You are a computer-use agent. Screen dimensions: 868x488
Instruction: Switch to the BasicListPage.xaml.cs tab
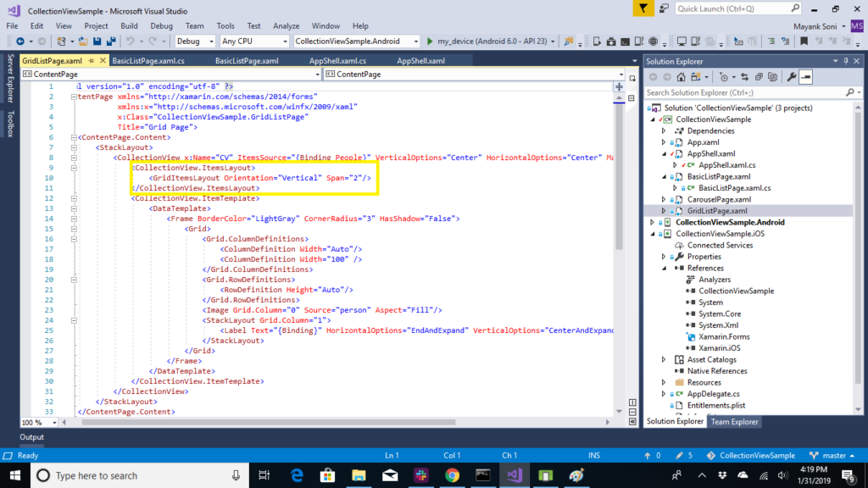(148, 61)
